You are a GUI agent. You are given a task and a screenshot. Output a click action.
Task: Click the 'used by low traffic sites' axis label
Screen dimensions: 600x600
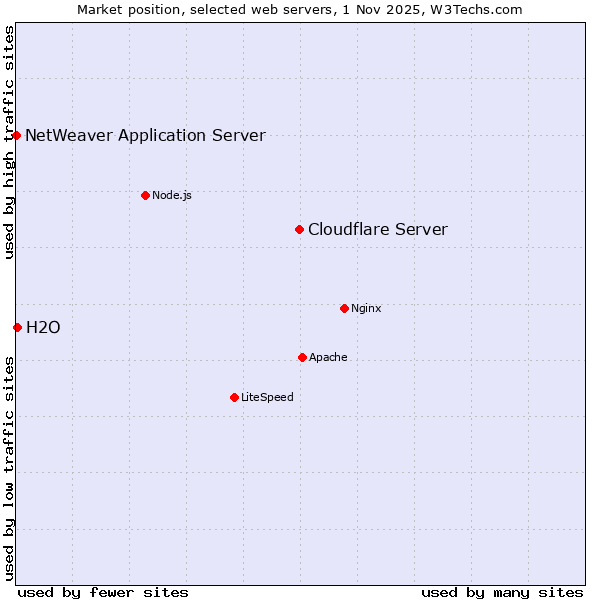click(x=9, y=466)
